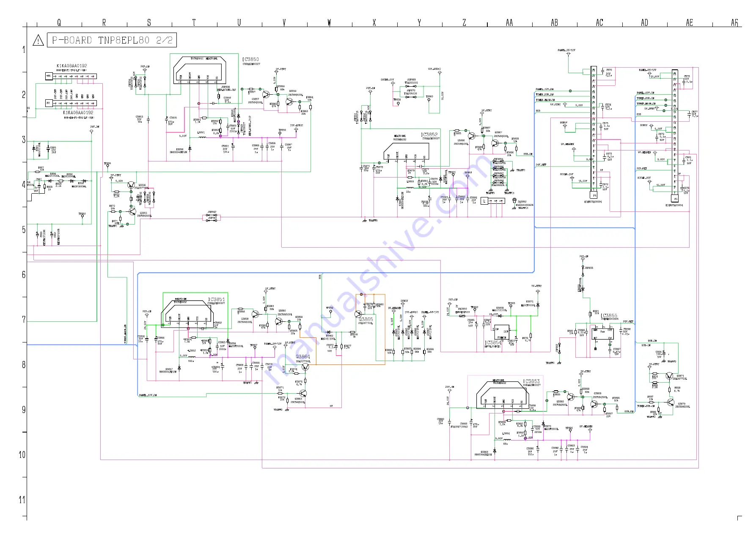Pick the Q3860 transistor symbol

click(x=278, y=321)
